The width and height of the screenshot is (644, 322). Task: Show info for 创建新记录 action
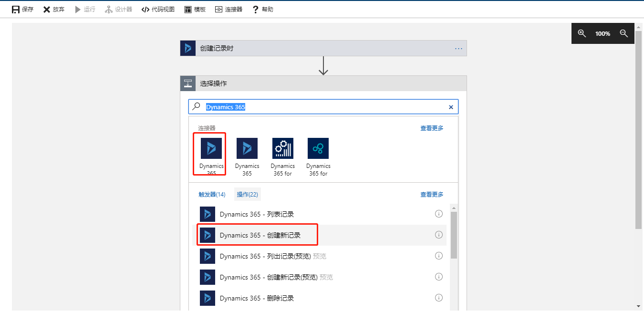click(439, 235)
